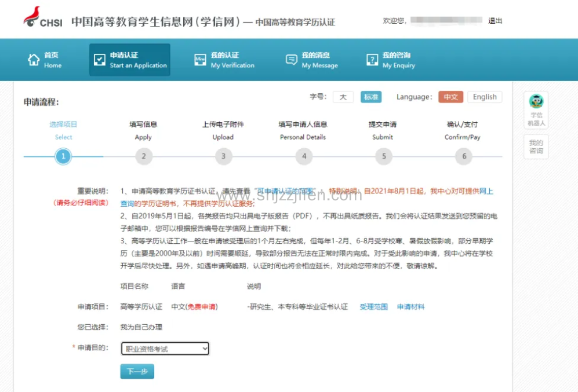Click the Home house icon

[x=34, y=60]
